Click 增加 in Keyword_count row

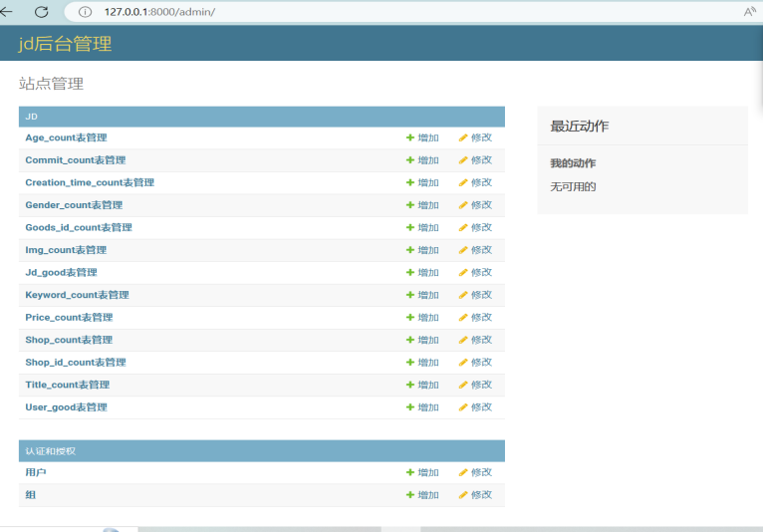pos(422,295)
